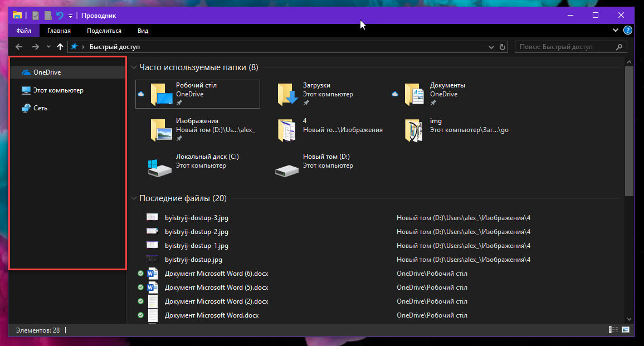Go up one folder level arrow
644x346 pixels.
pyautogui.click(x=60, y=47)
